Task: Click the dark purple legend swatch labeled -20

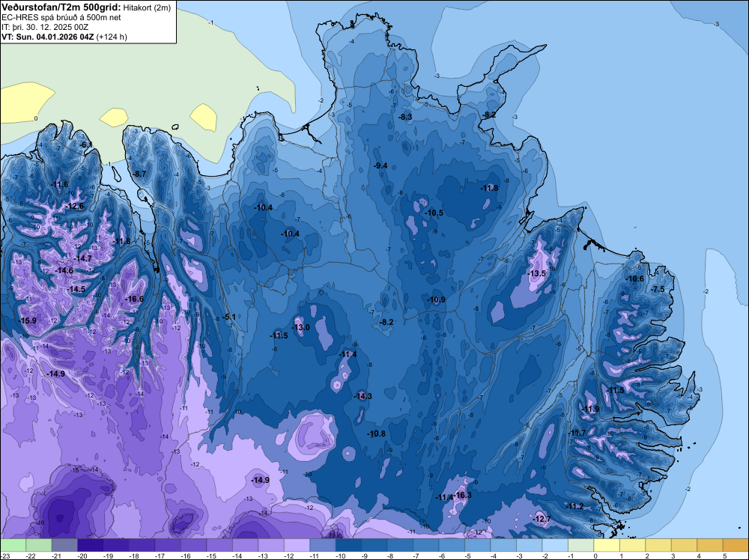Action: [90, 545]
